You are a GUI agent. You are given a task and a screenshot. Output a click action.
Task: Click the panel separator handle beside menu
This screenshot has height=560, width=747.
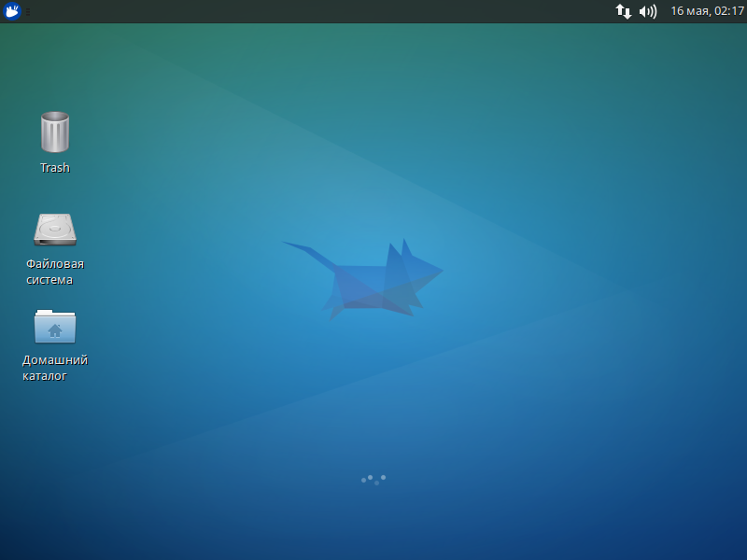pos(28,11)
